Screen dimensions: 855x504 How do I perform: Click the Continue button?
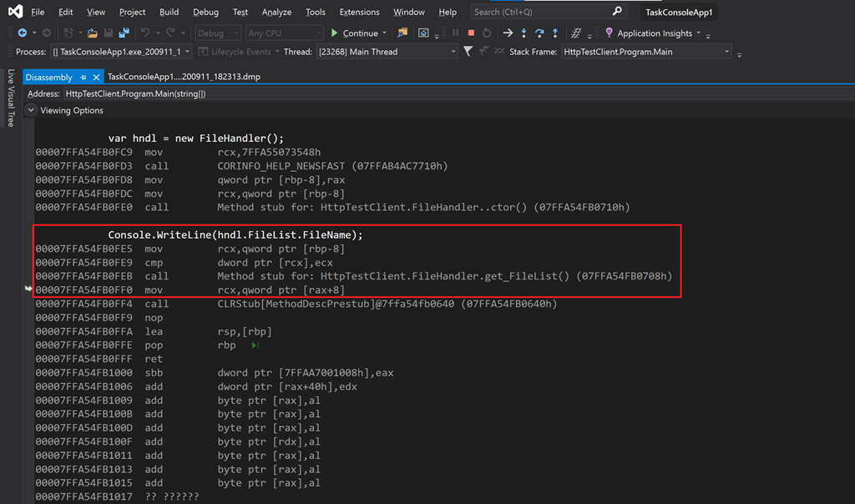(x=354, y=33)
